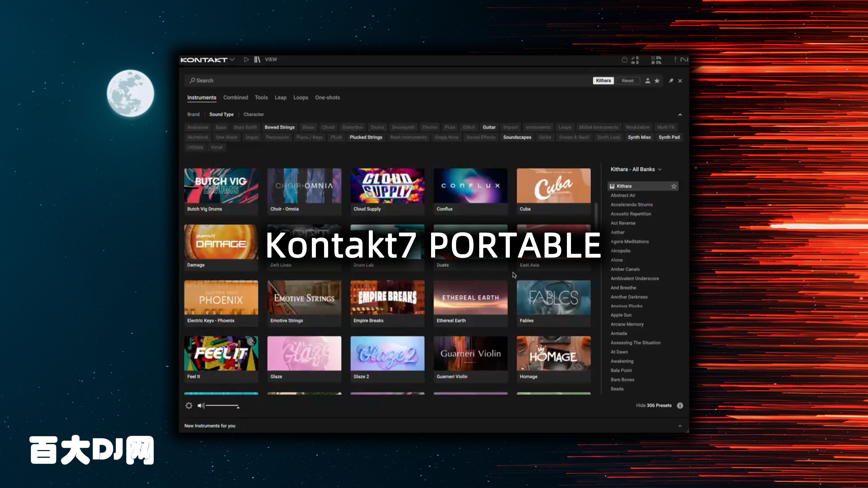The width and height of the screenshot is (868, 488).
Task: Toggle the Soundscapes tag
Action: (x=517, y=137)
